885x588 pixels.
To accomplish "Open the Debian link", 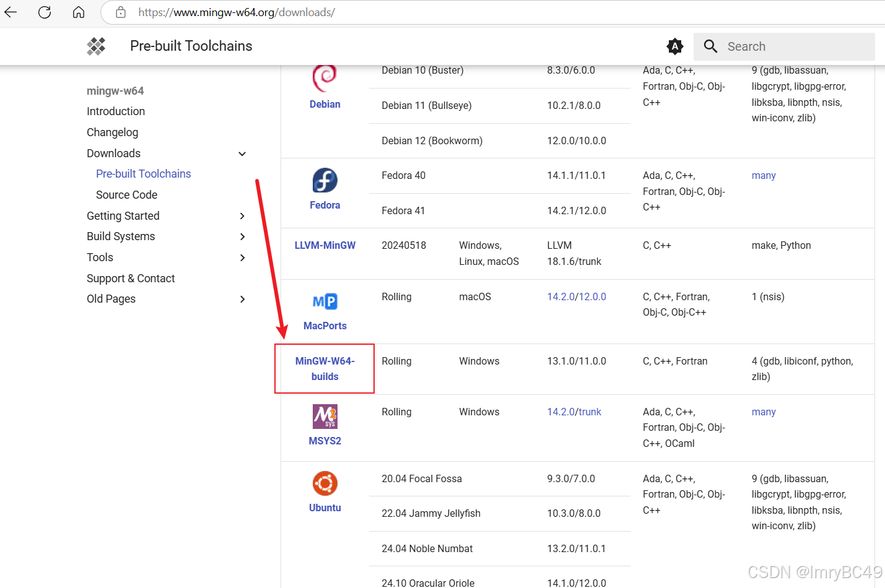I will 325,105.
